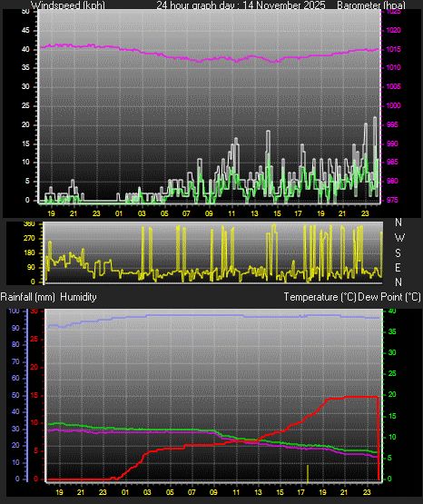Click the 975 value on barometer axis
423x504 pixels.
click(x=392, y=200)
